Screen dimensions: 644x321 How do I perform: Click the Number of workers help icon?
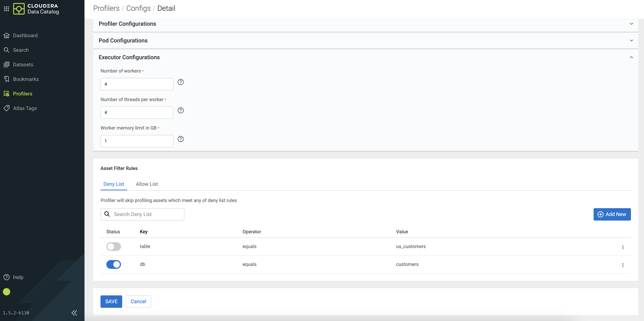[x=181, y=82]
